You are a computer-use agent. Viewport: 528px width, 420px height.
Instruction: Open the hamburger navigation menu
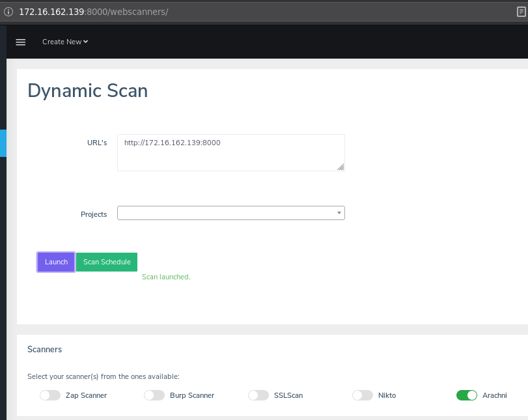(20, 42)
